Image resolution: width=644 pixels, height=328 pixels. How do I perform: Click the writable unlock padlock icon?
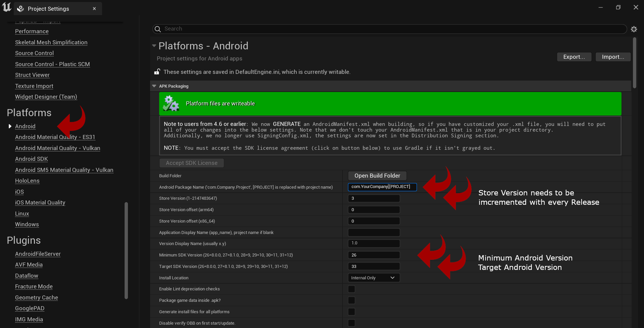click(157, 72)
